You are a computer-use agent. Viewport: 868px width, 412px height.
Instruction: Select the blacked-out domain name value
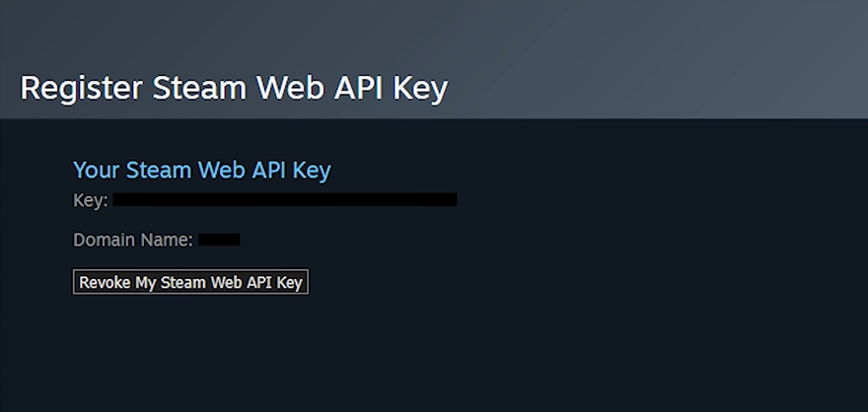(219, 240)
